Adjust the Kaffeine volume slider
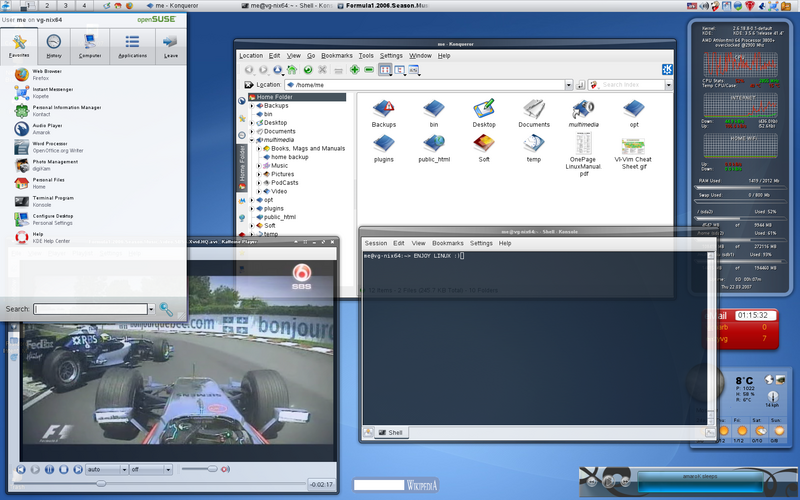800x500 pixels. coord(200,469)
